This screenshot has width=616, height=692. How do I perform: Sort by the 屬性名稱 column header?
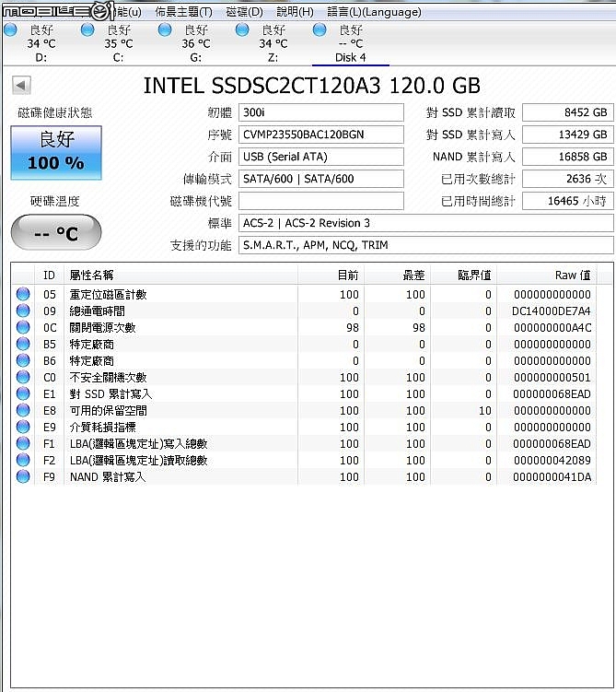coord(180,276)
